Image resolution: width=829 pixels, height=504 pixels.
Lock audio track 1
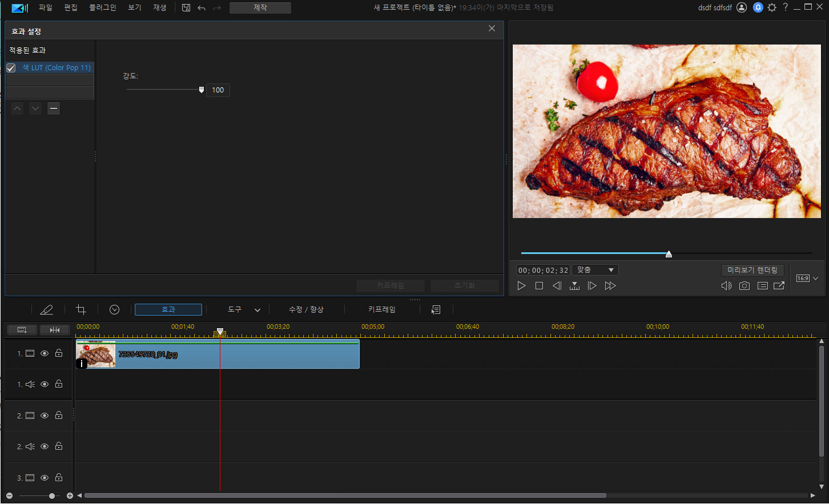click(x=59, y=384)
